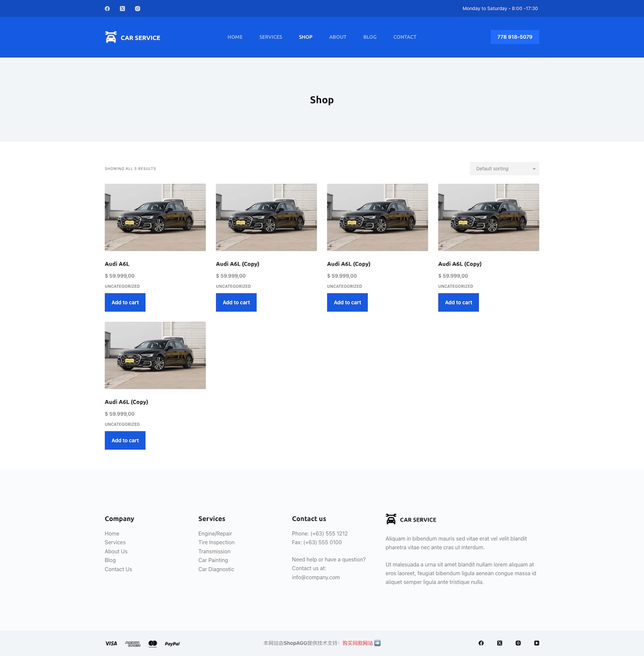Click the CAR SERVICE text in the footer
Viewport: 644px width, 656px height.
point(418,520)
